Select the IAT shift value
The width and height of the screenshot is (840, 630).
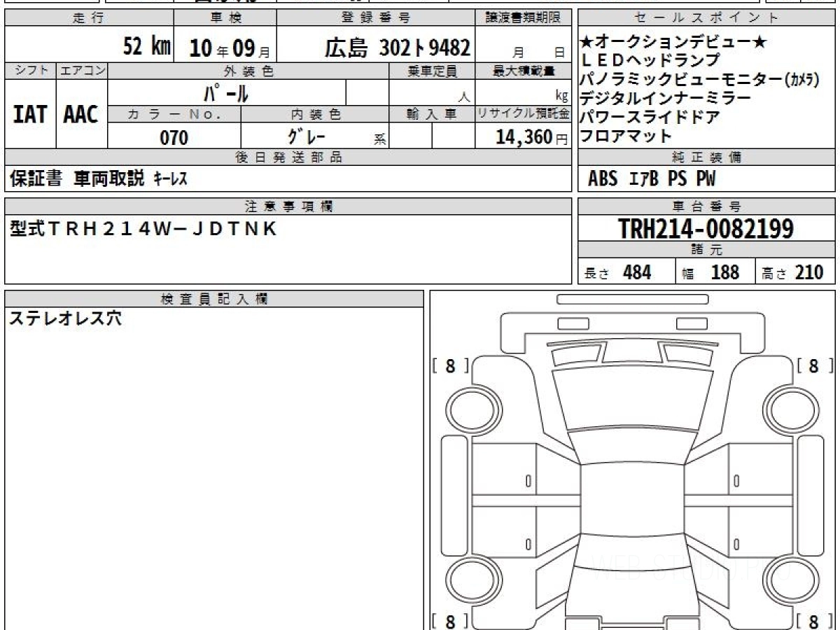[31, 114]
